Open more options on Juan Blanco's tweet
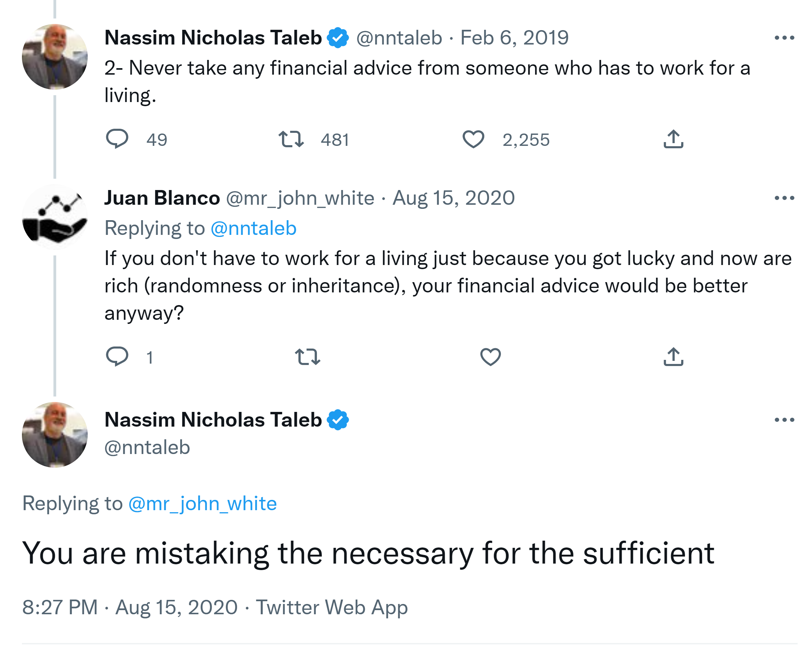812x655 pixels. tap(785, 198)
